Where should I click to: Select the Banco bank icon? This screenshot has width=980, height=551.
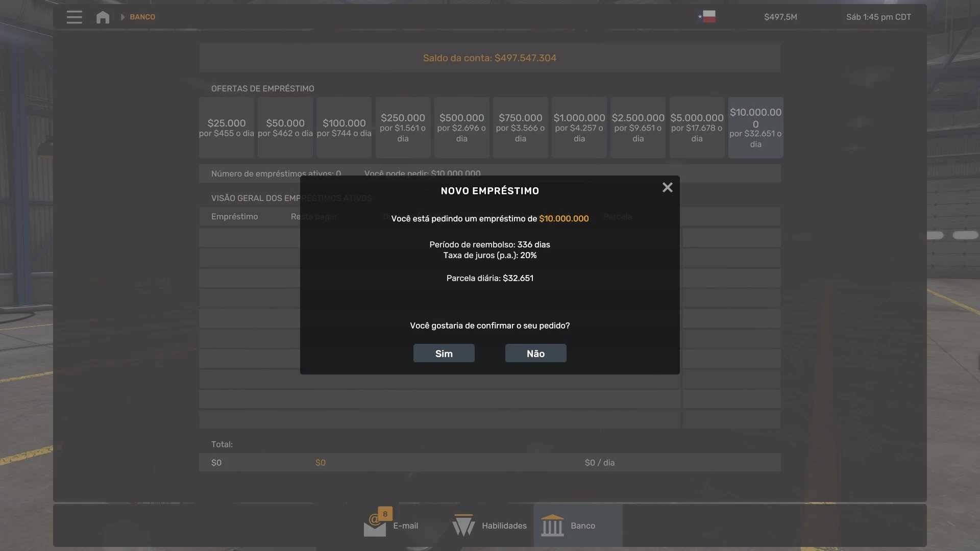click(552, 525)
